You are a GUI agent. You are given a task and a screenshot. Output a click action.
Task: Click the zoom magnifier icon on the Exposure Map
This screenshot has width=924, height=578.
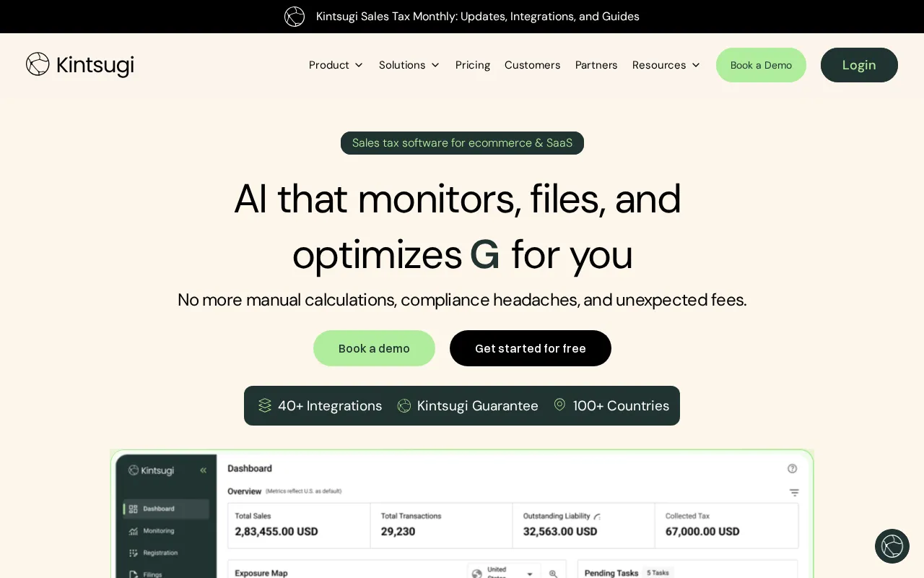pyautogui.click(x=553, y=574)
